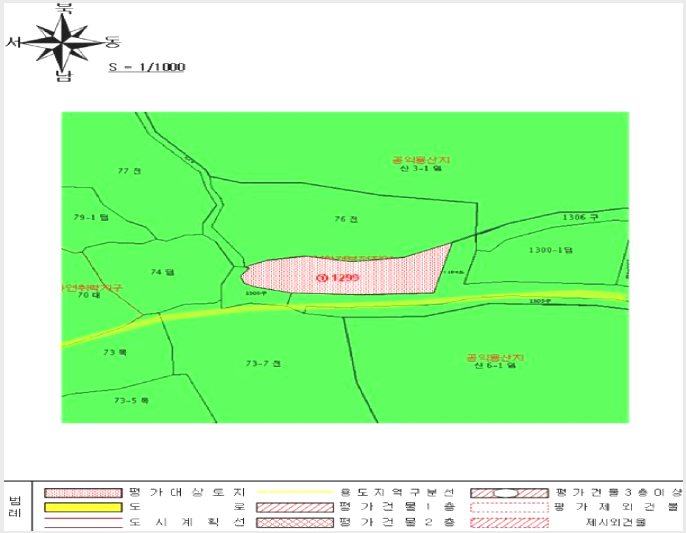Click parcel label 산 6-1 임
Viewport: 686px width, 533px height.
click(495, 365)
